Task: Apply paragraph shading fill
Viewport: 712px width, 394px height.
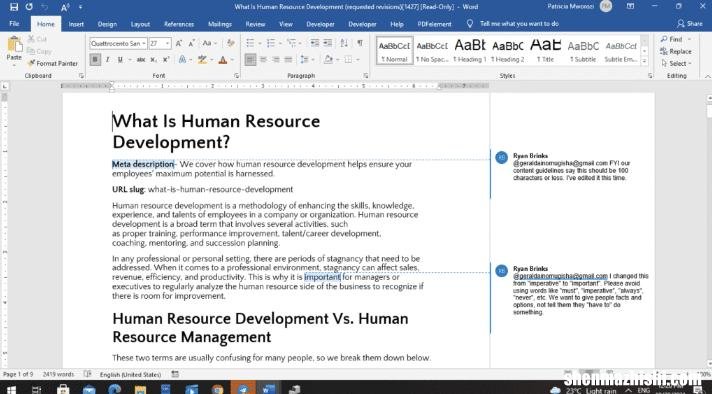Action: (328, 59)
